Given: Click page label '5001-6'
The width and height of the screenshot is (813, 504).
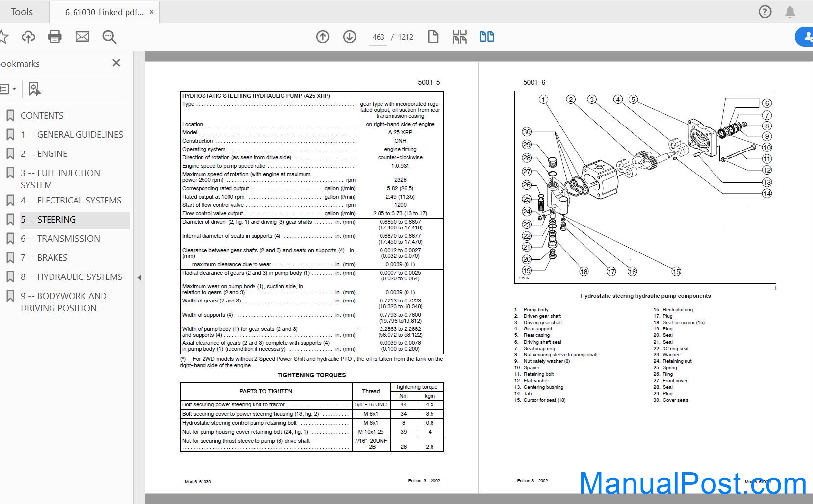Looking at the screenshot, I should tap(534, 82).
